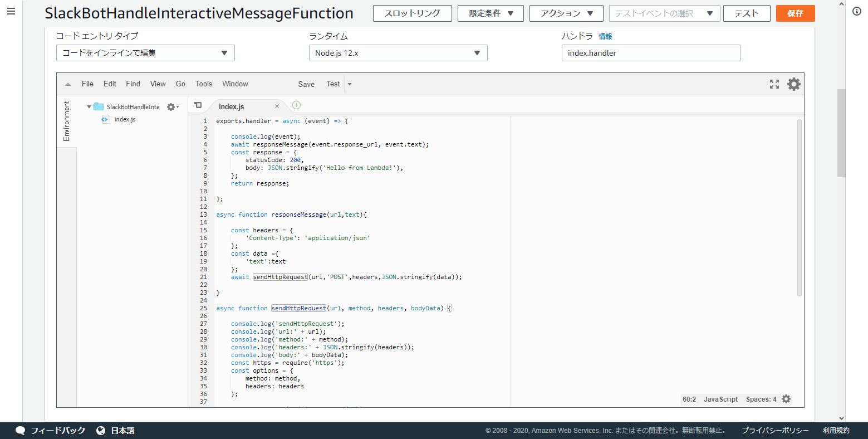Open the tab list icon

pyautogui.click(x=198, y=105)
